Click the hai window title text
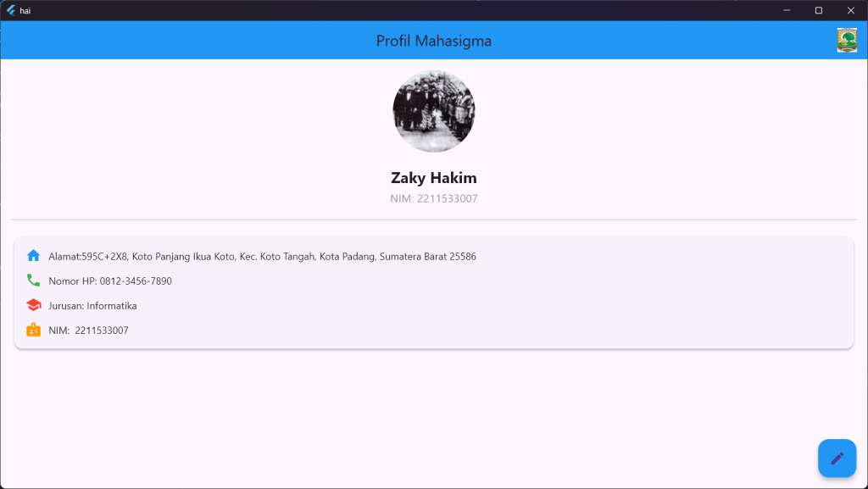The image size is (868, 489). pos(25,10)
